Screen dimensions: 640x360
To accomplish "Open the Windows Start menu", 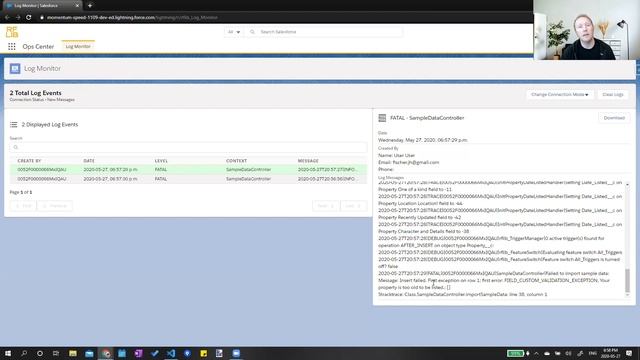I will [x=8, y=353].
